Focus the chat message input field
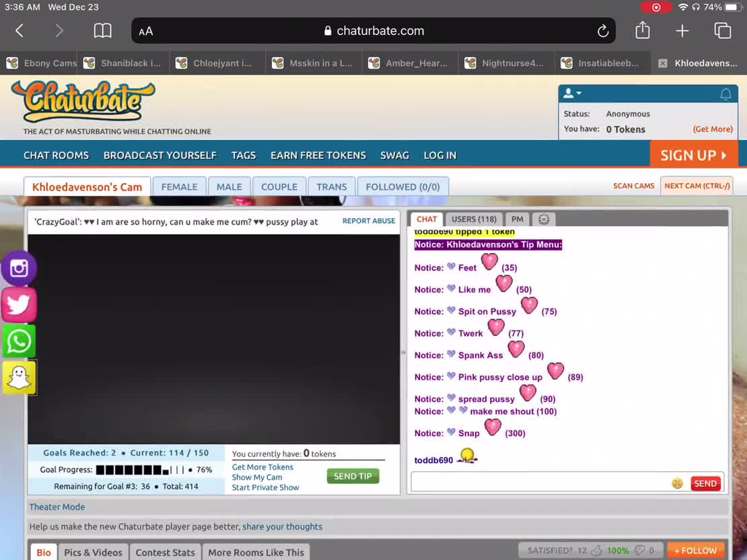 (x=540, y=483)
